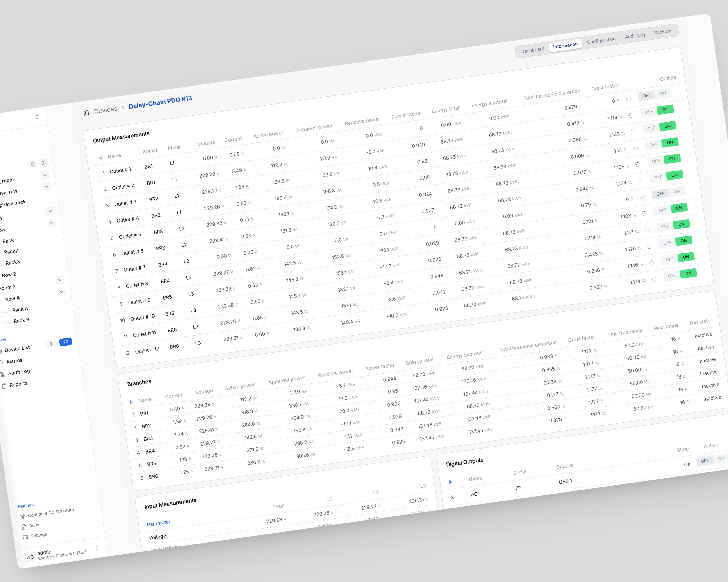Screen dimensions: 728x582
Task: Click the Rules document-gear icon
Action: (24, 527)
